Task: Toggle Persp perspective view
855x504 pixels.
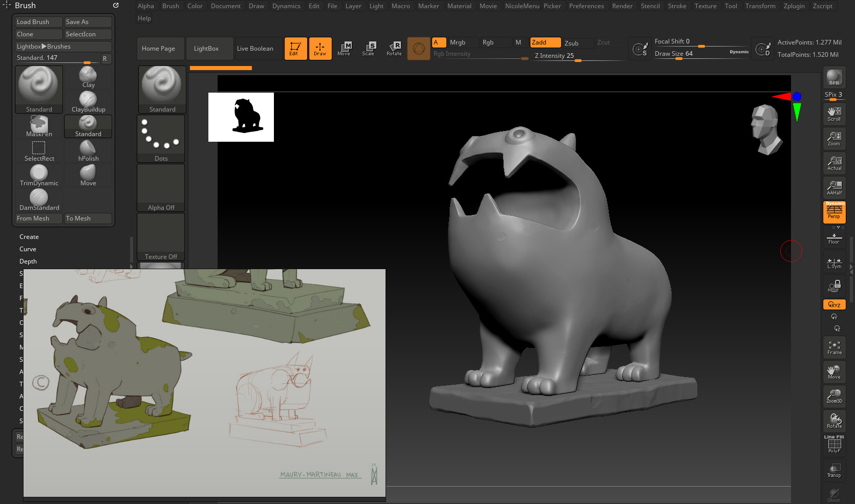Action: (x=834, y=212)
